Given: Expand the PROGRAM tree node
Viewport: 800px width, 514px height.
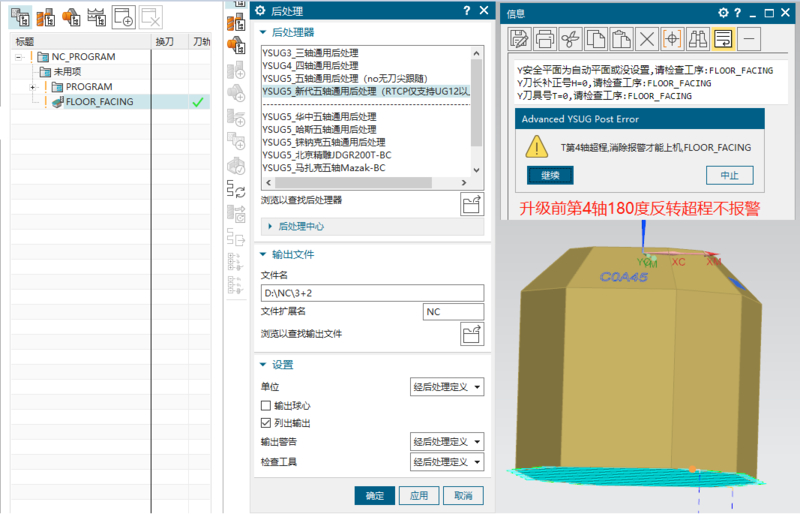Looking at the screenshot, I should [x=33, y=87].
